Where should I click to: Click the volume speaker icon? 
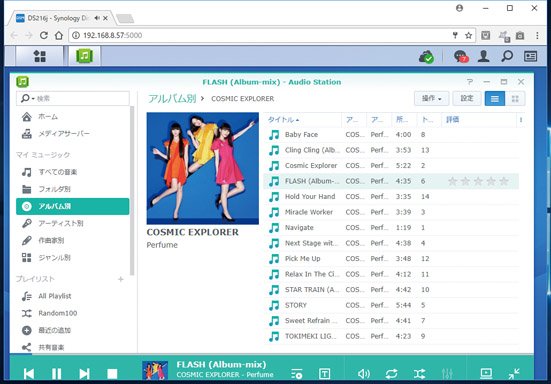click(x=363, y=374)
